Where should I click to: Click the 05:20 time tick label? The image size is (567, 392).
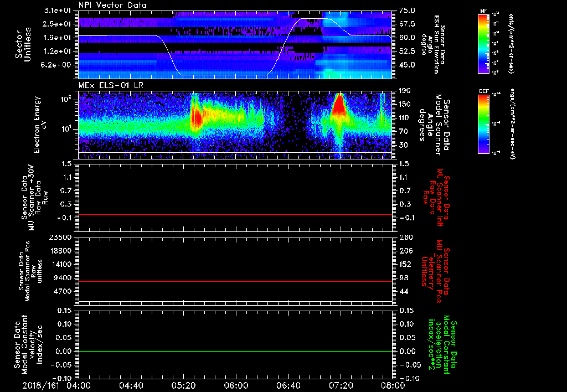click(x=183, y=385)
